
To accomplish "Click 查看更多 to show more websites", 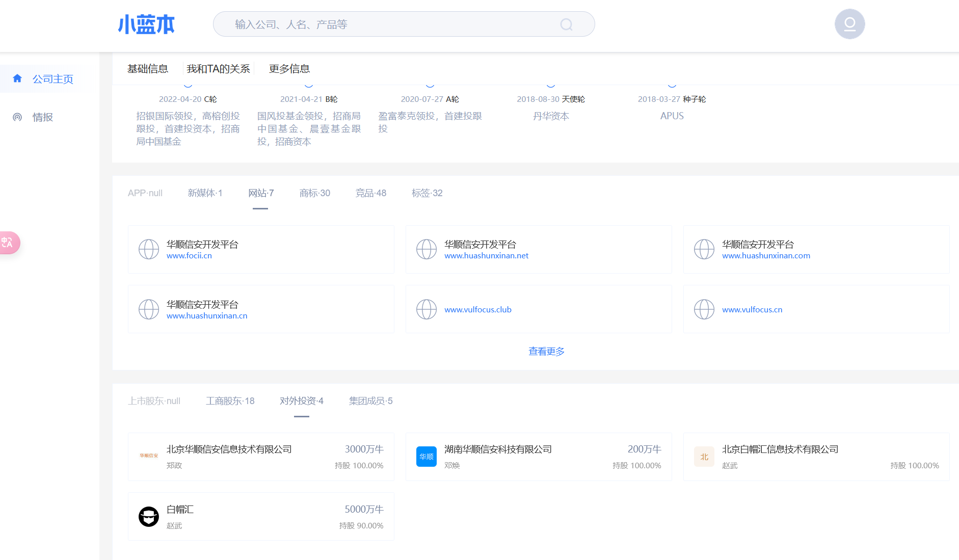I will (x=546, y=352).
